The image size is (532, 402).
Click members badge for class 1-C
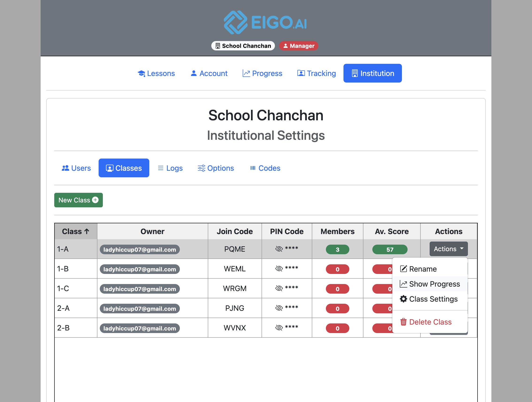[x=337, y=289]
